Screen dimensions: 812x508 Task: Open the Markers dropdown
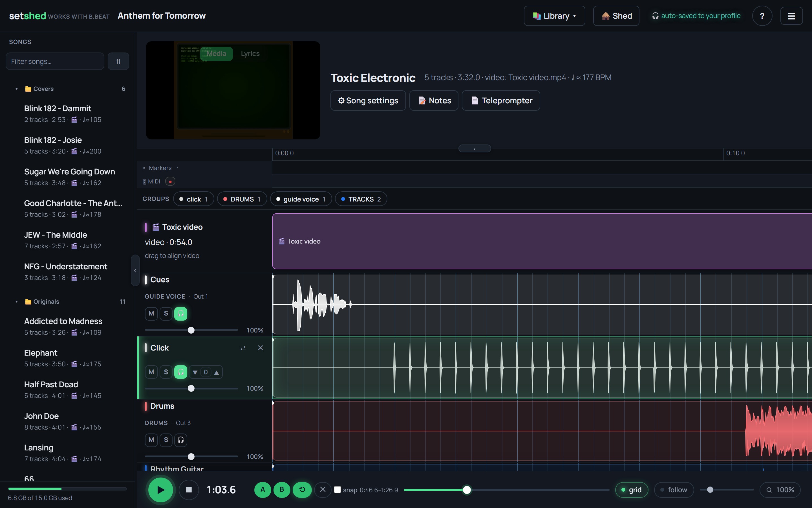177,168
